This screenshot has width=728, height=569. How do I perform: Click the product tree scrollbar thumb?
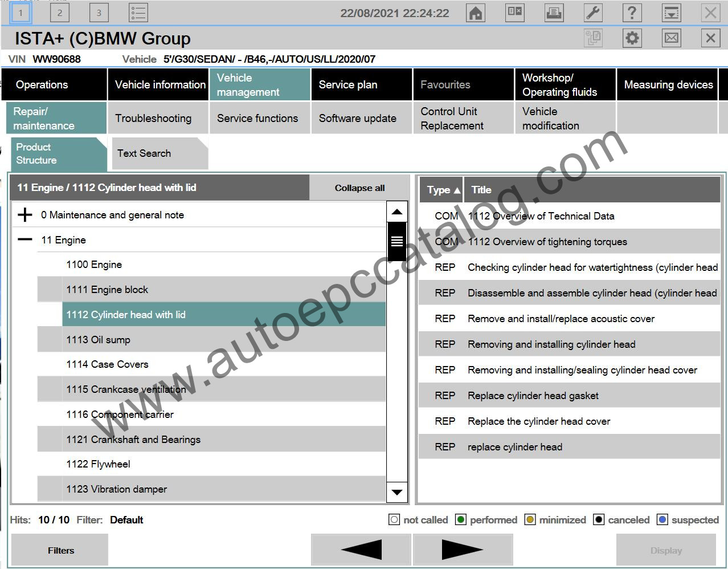(397, 242)
